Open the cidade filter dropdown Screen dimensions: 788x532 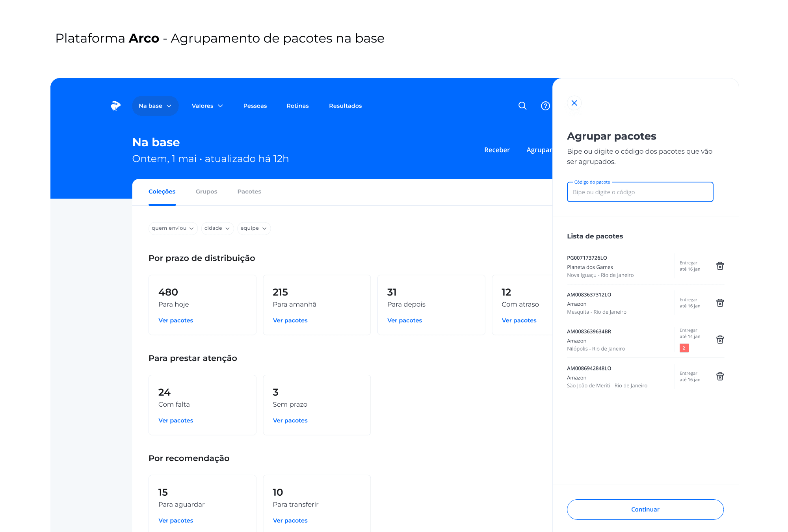(x=217, y=228)
